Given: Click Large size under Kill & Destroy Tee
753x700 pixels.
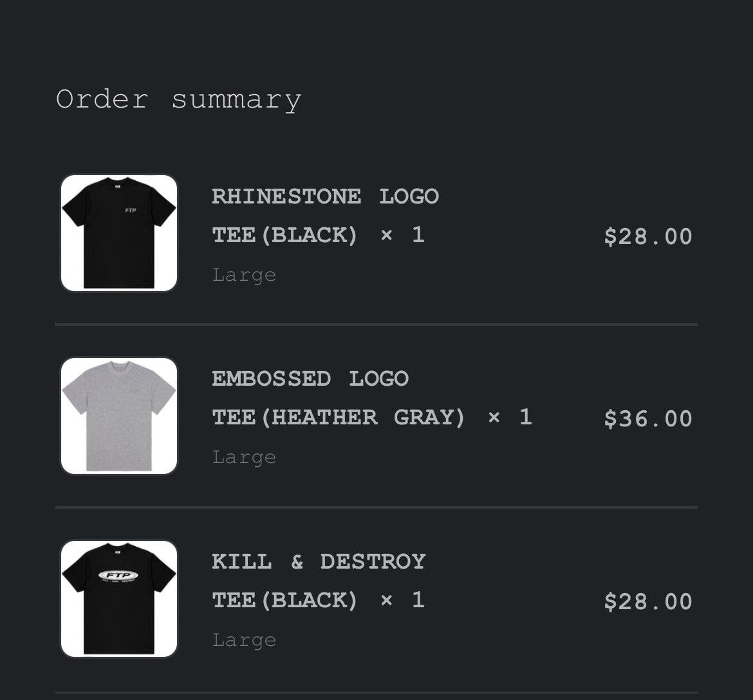Looking at the screenshot, I should pyautogui.click(x=244, y=640).
